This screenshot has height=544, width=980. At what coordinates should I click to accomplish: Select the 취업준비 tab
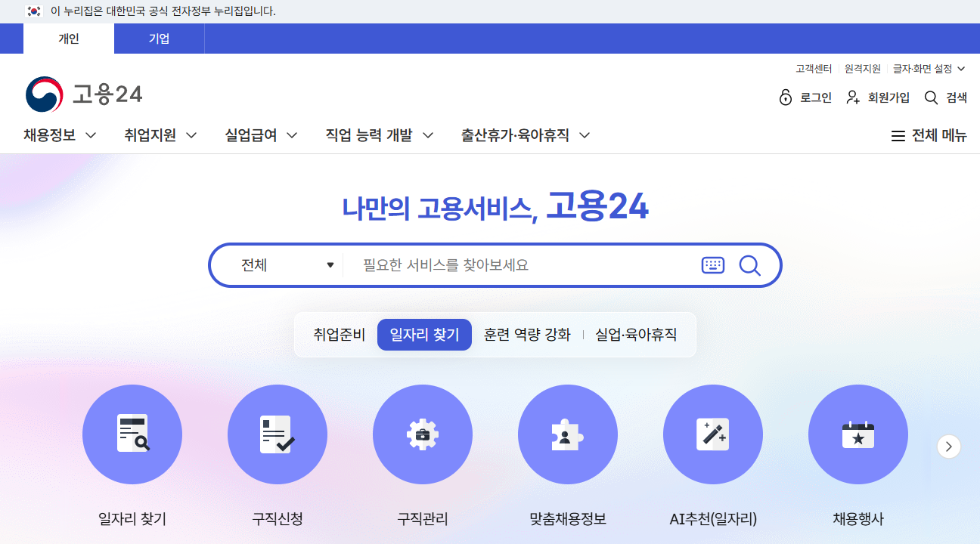340,335
